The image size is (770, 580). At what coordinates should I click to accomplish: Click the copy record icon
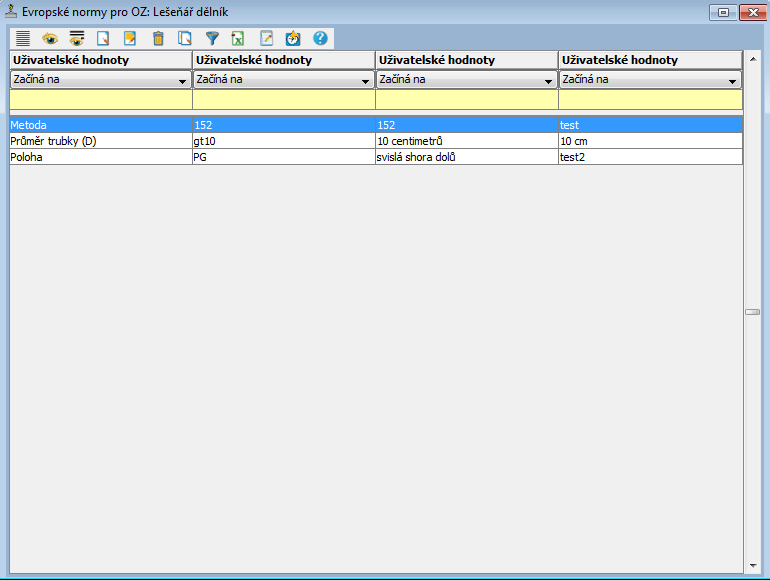pos(184,39)
